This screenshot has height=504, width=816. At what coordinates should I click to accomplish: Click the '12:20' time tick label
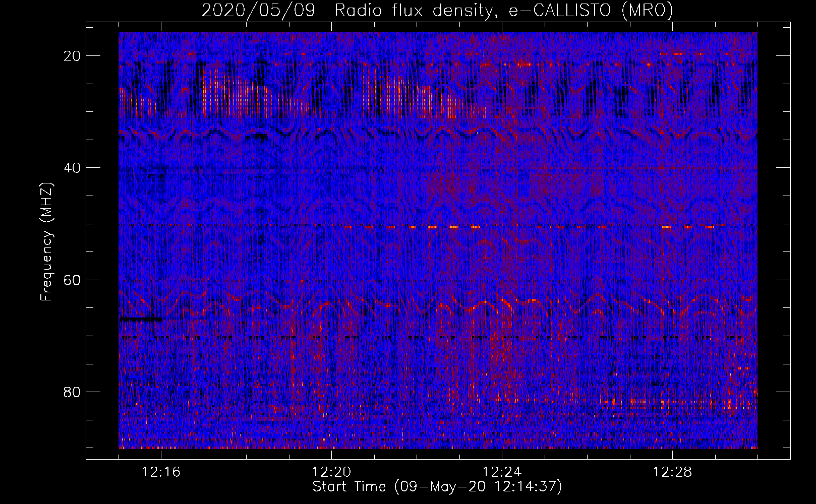pos(332,472)
